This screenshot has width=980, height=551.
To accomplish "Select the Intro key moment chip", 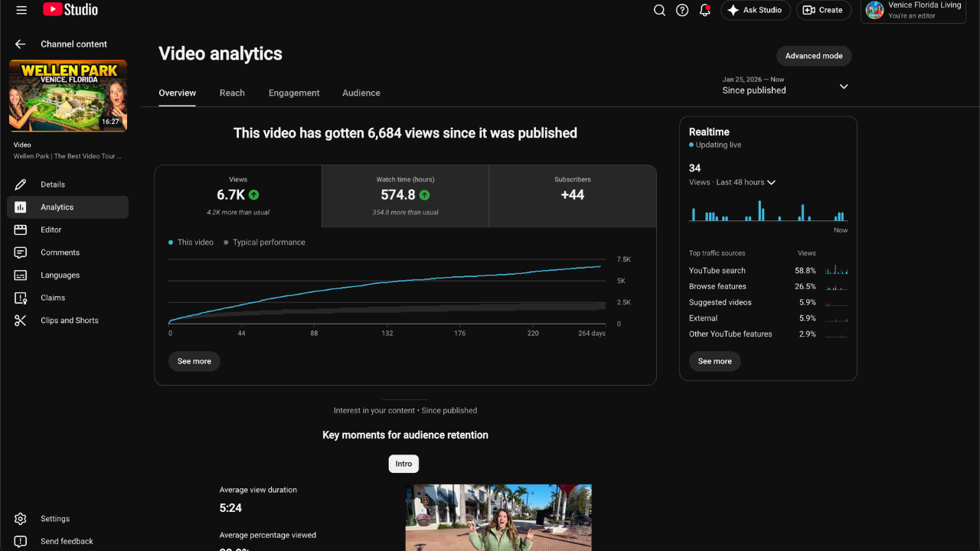I will coord(403,464).
